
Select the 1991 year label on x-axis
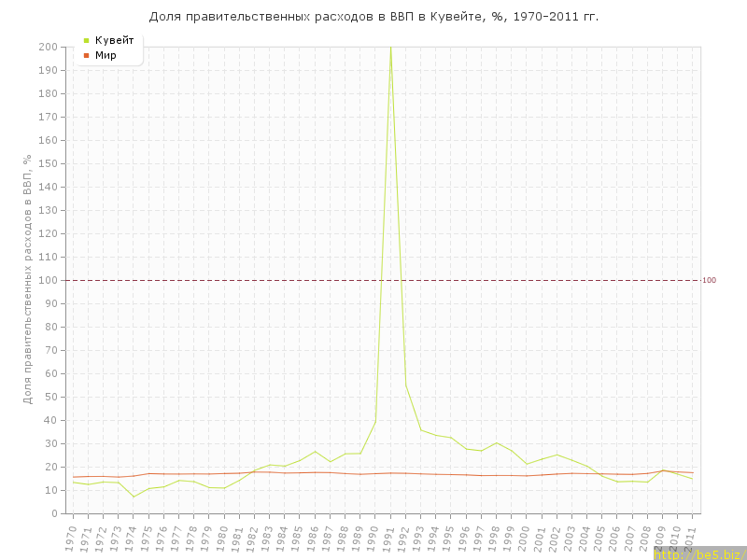(389, 538)
